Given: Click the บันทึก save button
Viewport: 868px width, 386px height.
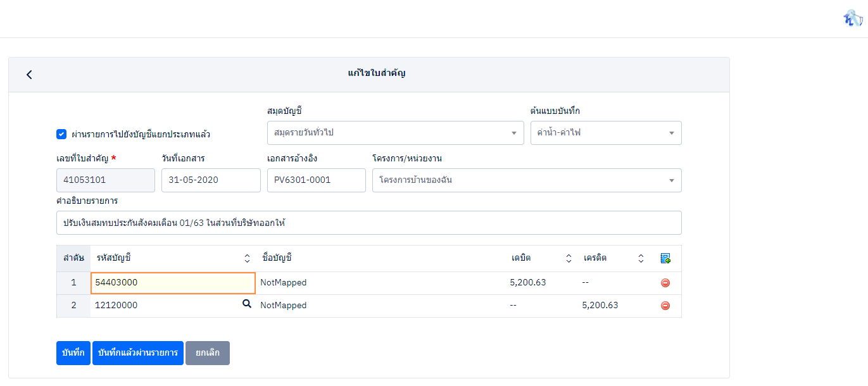Looking at the screenshot, I should (73, 353).
